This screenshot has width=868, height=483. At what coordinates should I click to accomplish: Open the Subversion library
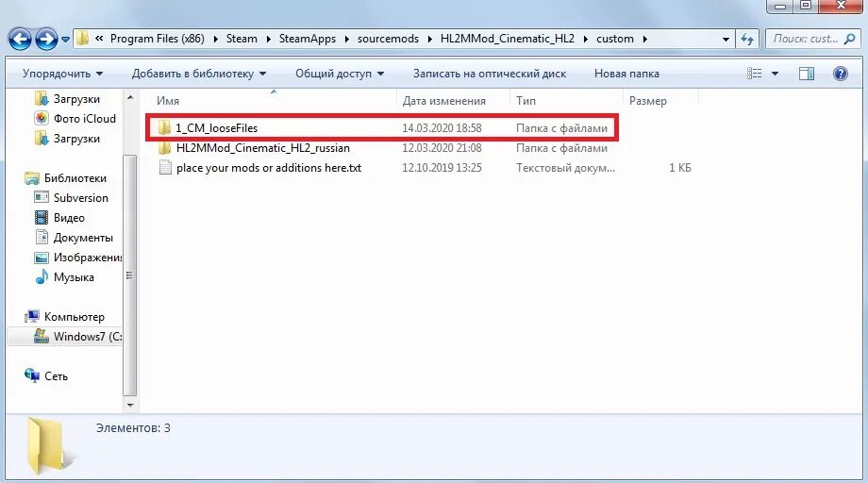coord(71,198)
